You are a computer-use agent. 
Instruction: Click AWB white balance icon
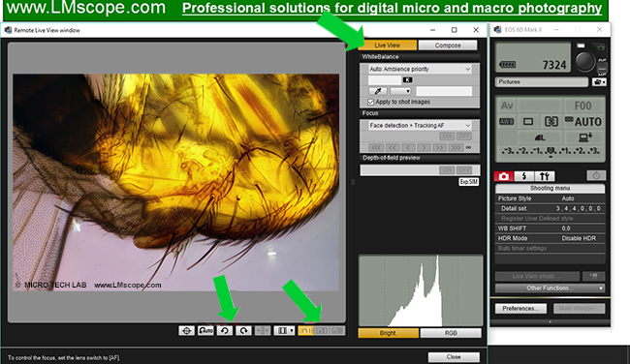pyautogui.click(x=506, y=122)
